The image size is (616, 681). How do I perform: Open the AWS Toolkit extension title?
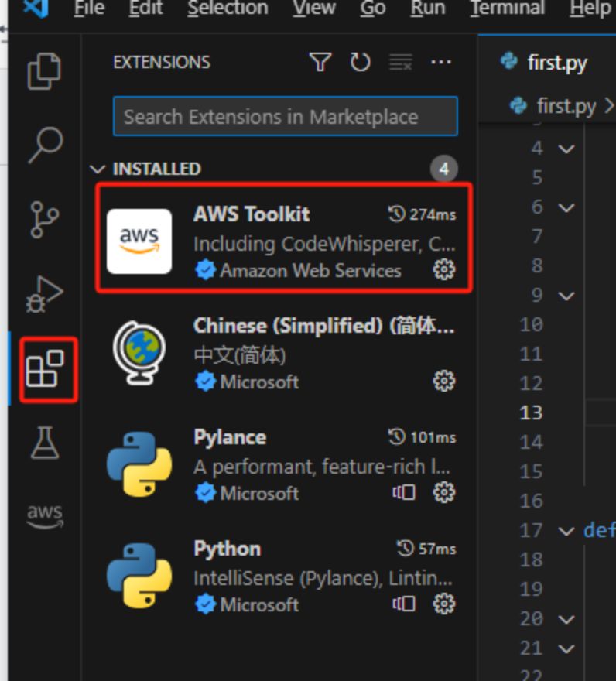pyautogui.click(x=252, y=214)
